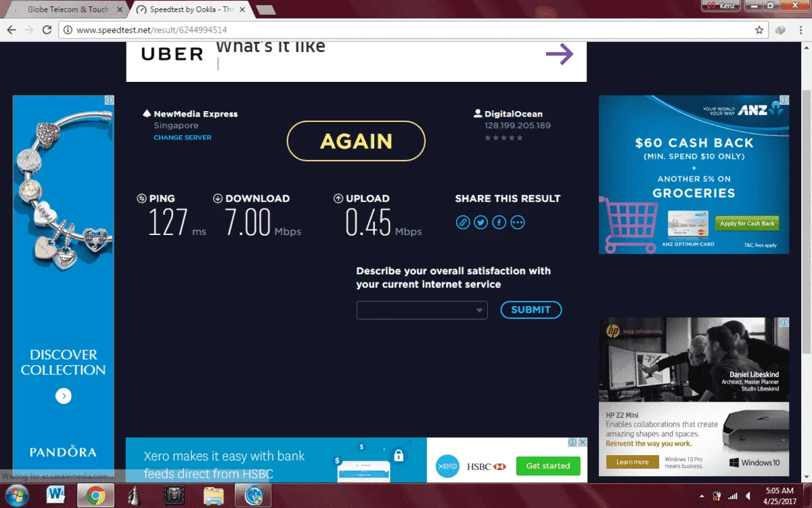This screenshot has height=508, width=812.
Task: Rate DigitalOcean ISP using the stars
Action: pos(503,137)
